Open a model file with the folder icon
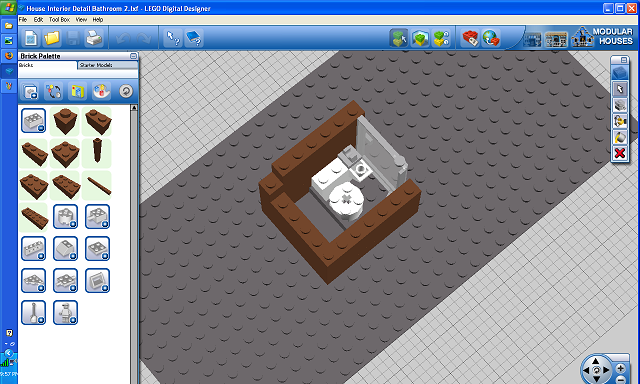 tap(52, 38)
